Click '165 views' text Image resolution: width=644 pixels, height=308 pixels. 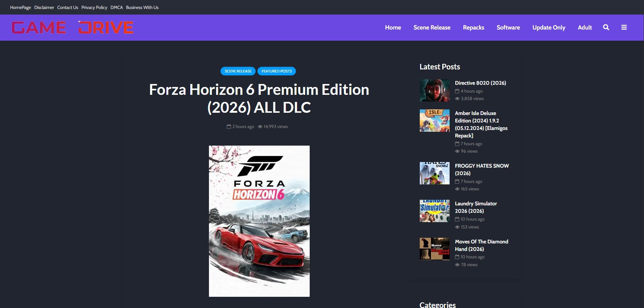coord(470,189)
